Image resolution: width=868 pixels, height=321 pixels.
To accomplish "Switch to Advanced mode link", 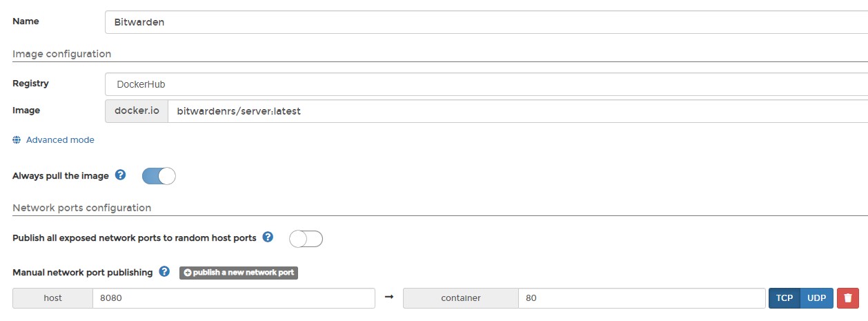I will point(60,140).
